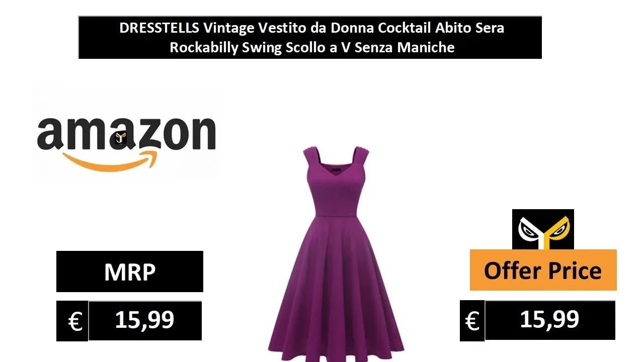
Task: Click the dress V-neck bodice
Action: point(336,189)
